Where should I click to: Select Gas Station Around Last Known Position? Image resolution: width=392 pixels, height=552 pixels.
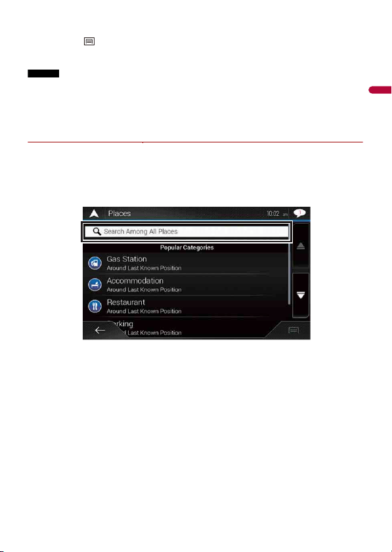click(x=186, y=263)
